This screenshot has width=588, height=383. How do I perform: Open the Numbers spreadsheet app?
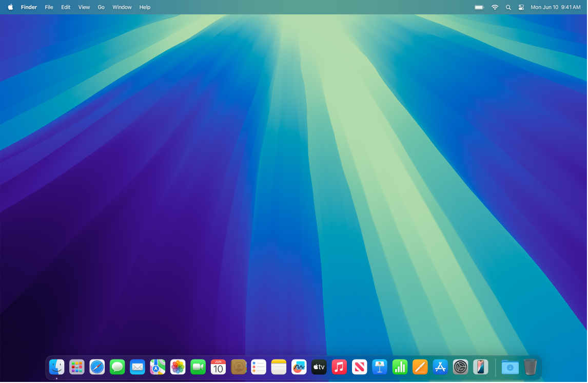pyautogui.click(x=400, y=367)
